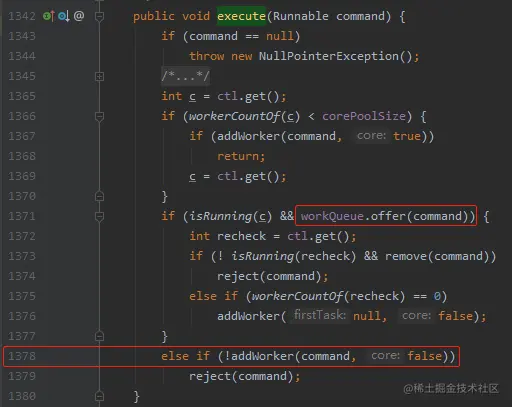
Task: Click workerCountOf(recheck) on line 1375
Action: [x=328, y=296]
